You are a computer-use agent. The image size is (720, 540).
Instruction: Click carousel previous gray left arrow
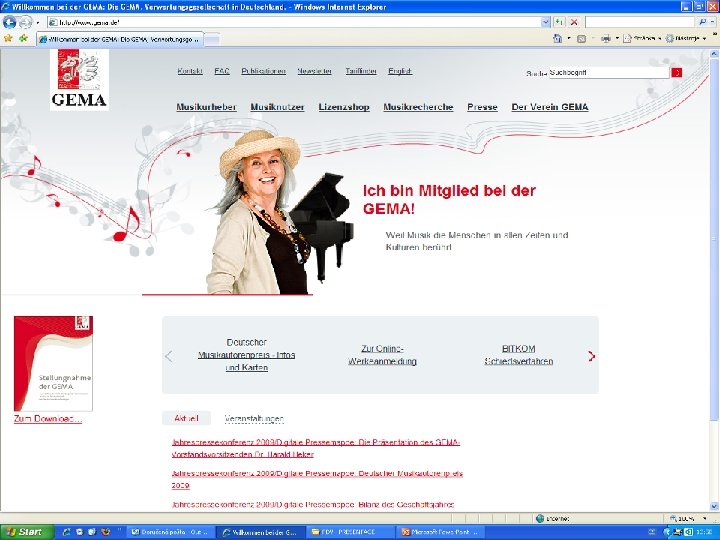coord(169,356)
